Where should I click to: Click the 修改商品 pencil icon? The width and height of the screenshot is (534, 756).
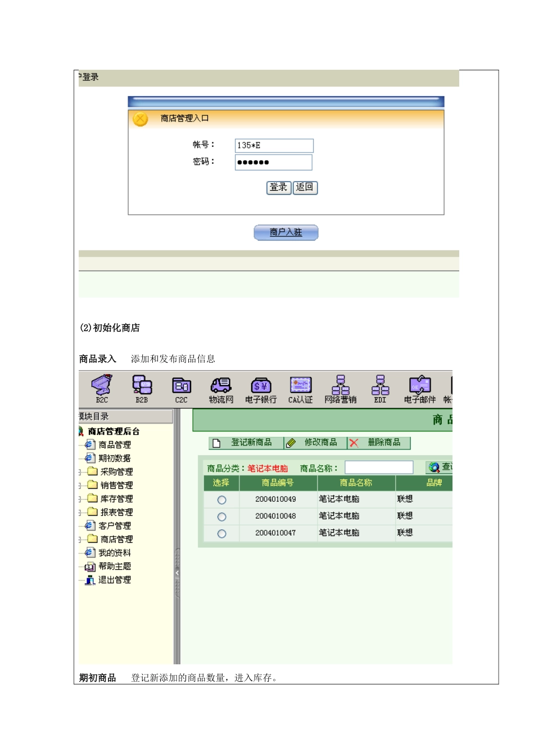[x=291, y=443]
